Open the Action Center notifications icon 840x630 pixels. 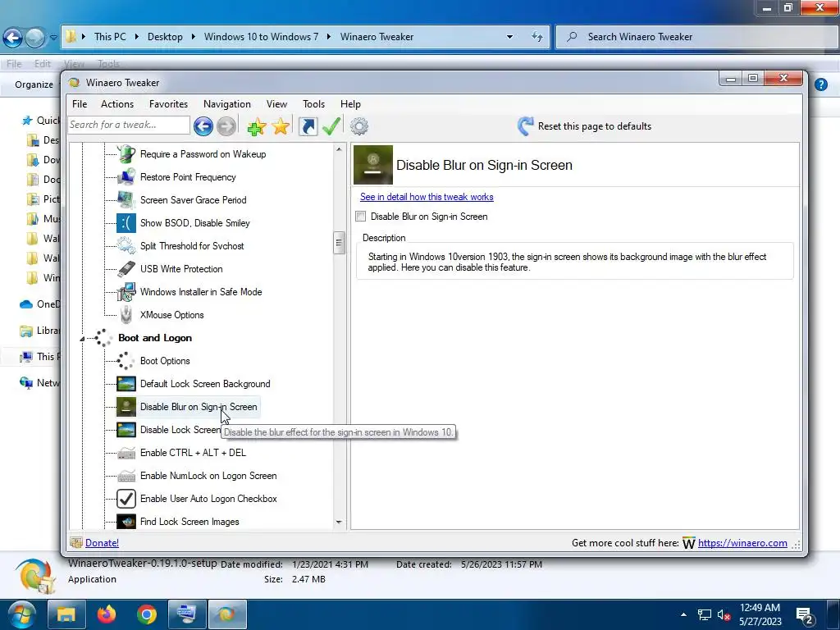[x=805, y=616]
